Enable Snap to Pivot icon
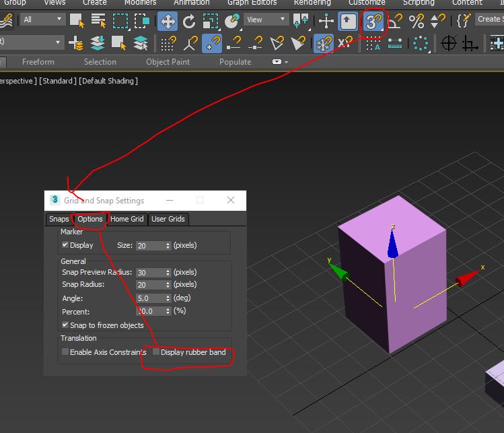 (x=190, y=43)
